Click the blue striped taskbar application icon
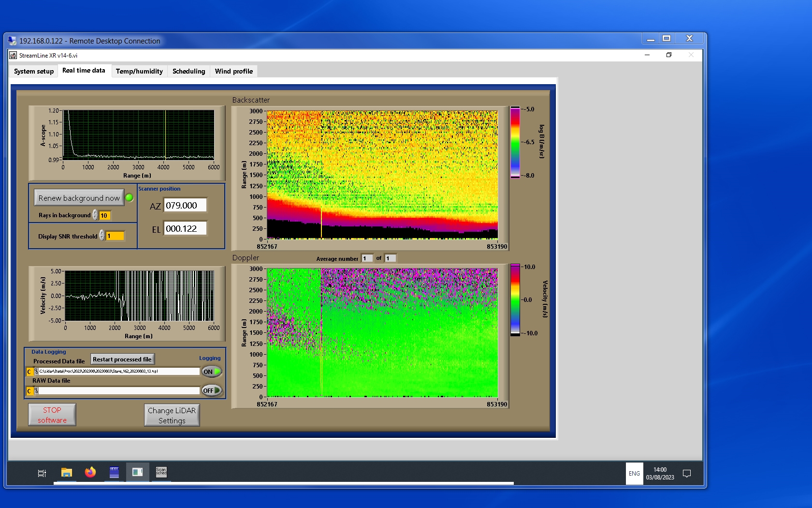812x508 pixels. point(114,472)
